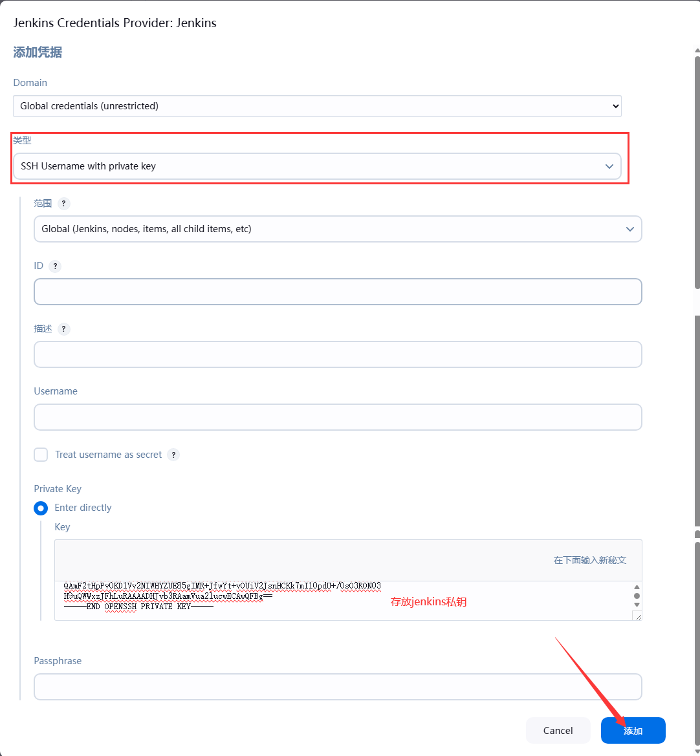Select the Enter directly radio button
Viewport: 700px width, 756px height.
tap(41, 508)
